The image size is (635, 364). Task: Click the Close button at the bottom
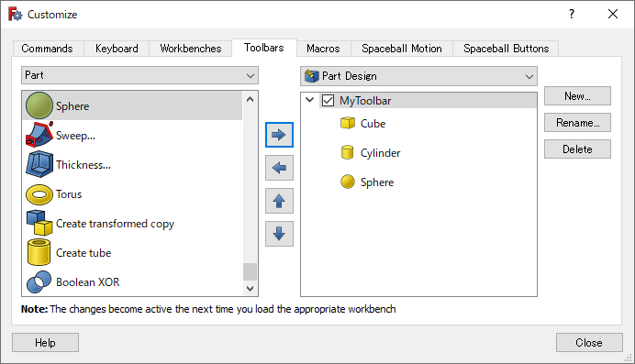(589, 343)
